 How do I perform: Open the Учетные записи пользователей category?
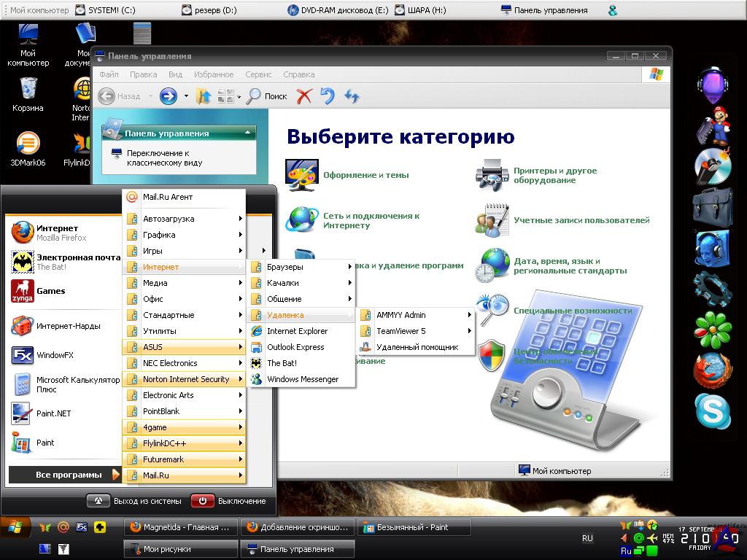point(581,220)
